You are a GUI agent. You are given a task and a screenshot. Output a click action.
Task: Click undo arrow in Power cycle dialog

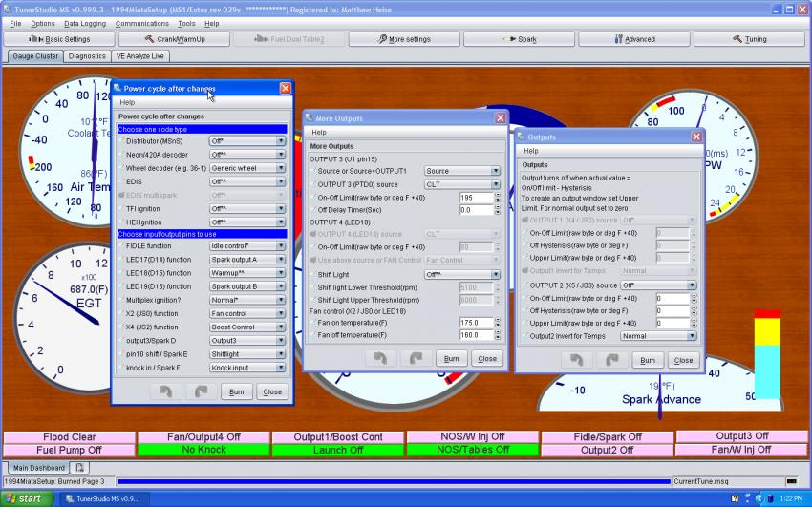click(165, 391)
